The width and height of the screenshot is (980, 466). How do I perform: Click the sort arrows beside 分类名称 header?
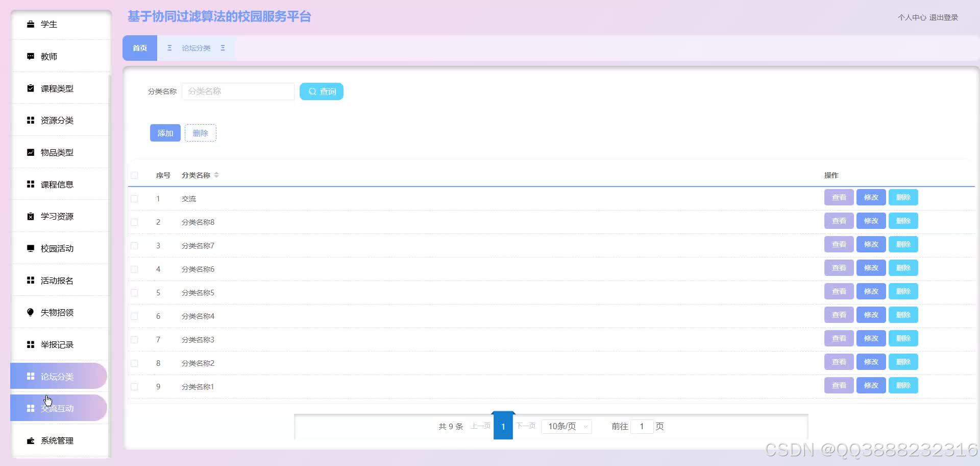[x=216, y=175]
